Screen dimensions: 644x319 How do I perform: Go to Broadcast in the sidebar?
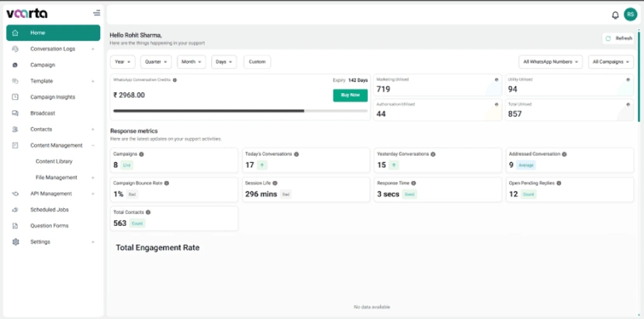click(43, 113)
